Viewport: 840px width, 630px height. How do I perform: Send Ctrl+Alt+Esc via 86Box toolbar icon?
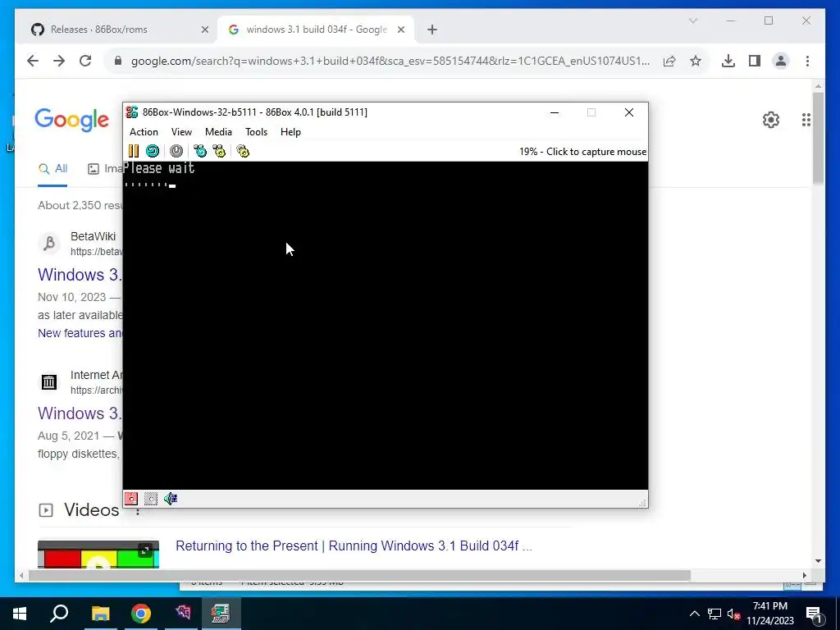coord(219,151)
